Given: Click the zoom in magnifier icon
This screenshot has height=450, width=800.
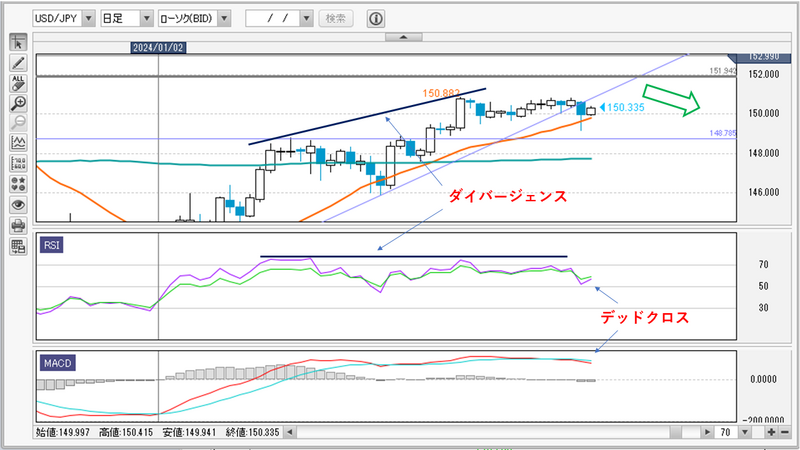Looking at the screenshot, I should coord(18,103).
